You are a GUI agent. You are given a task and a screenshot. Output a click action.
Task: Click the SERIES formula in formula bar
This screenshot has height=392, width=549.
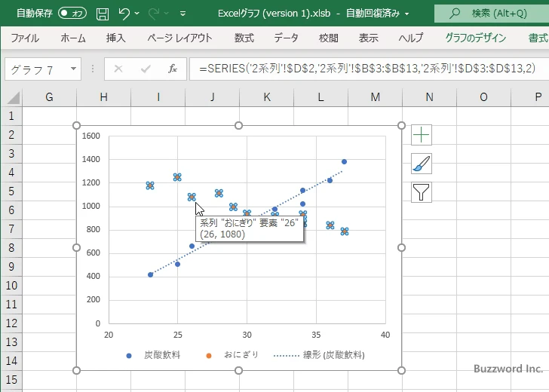point(367,69)
